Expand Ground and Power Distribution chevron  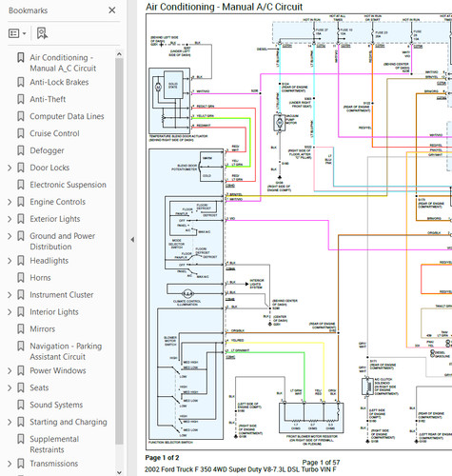point(10,236)
